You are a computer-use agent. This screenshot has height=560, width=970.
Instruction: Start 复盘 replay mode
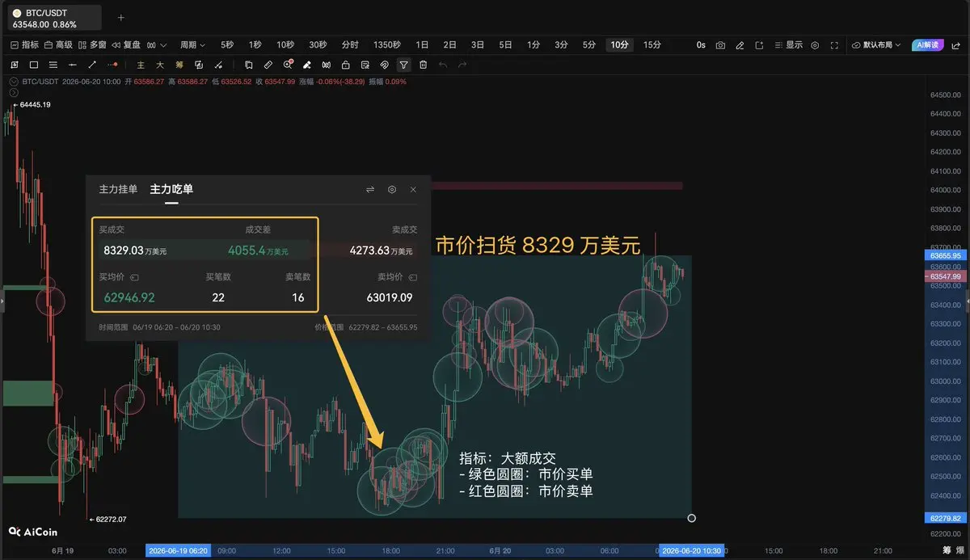[x=126, y=45]
